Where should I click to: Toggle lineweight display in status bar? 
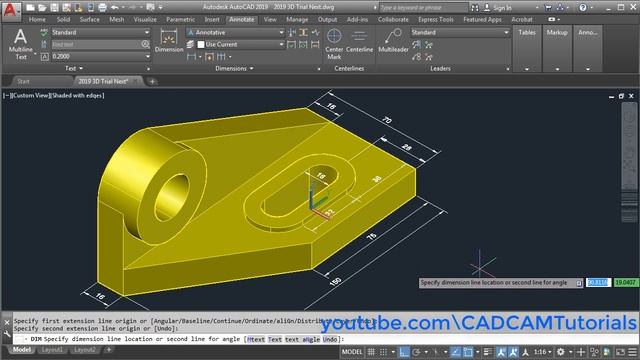(x=488, y=352)
